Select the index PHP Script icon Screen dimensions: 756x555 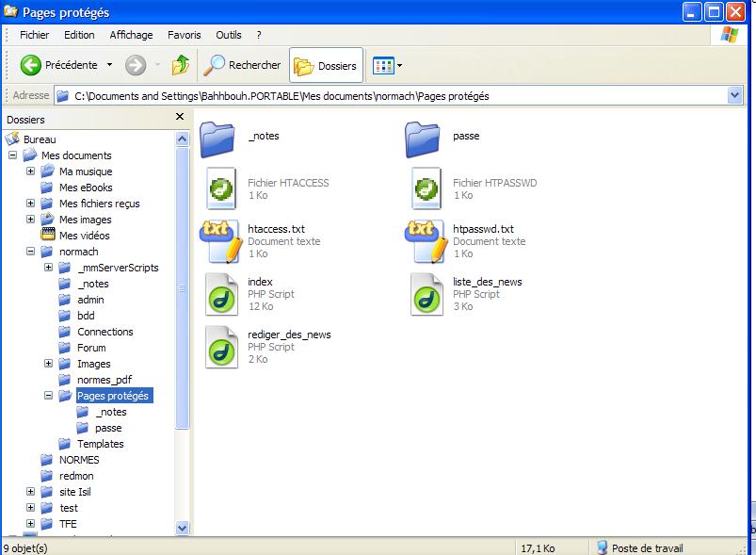tap(221, 294)
